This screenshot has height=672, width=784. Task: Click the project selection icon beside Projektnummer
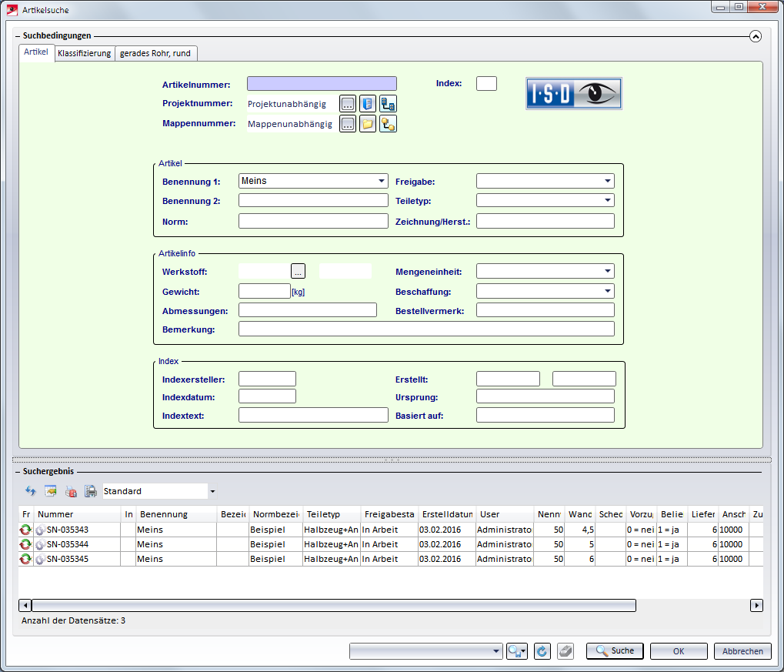point(368,104)
